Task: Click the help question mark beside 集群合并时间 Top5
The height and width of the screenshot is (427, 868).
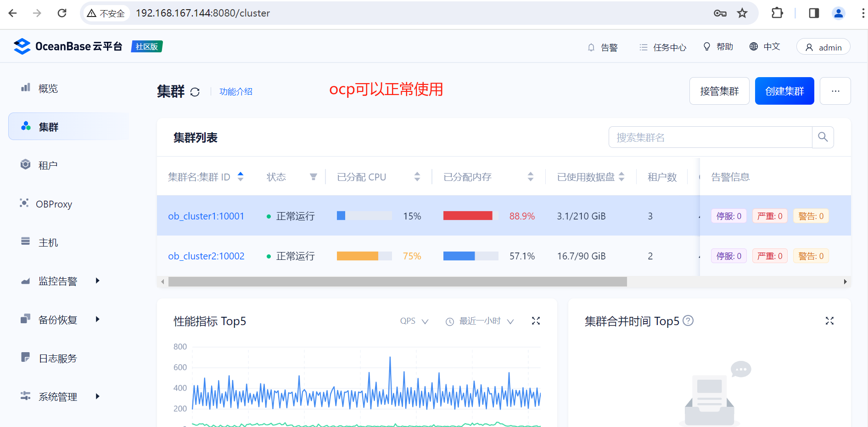Action: pos(688,320)
